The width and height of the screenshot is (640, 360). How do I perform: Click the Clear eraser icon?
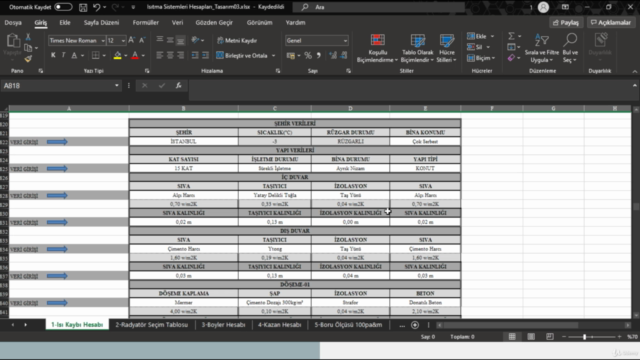click(x=511, y=58)
